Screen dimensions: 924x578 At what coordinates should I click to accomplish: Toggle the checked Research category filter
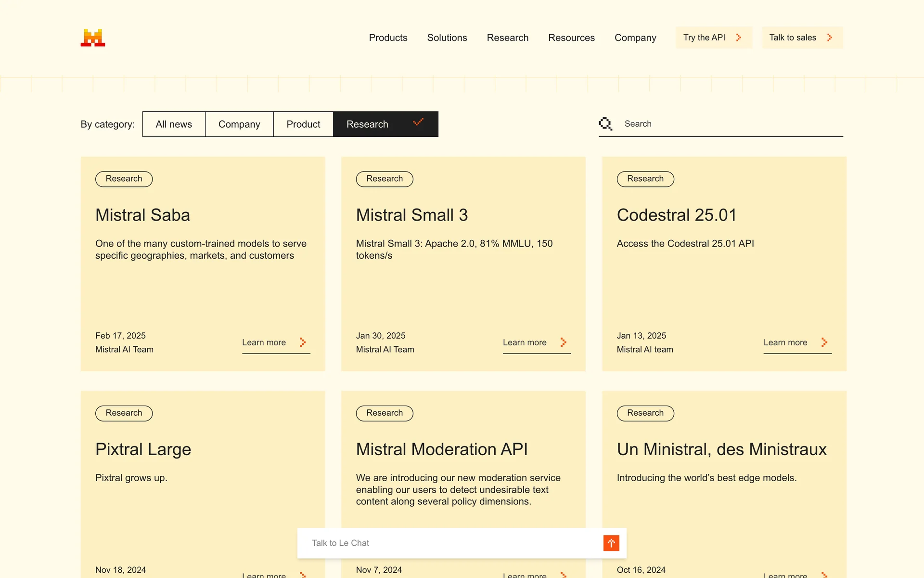385,124
